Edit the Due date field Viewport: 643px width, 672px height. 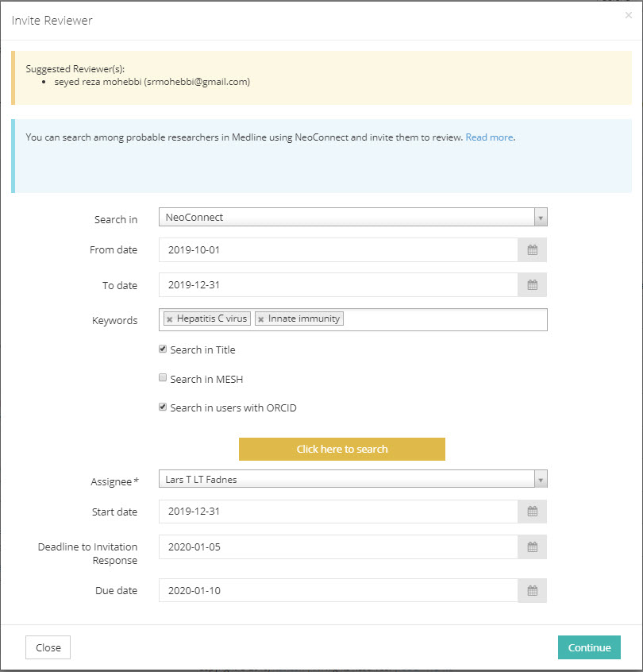click(338, 590)
